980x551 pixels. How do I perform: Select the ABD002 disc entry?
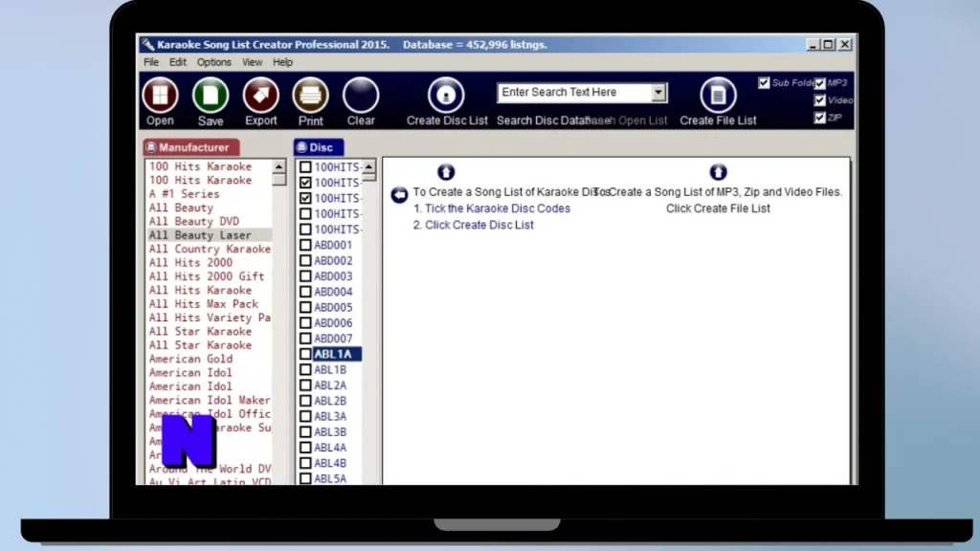(x=333, y=260)
